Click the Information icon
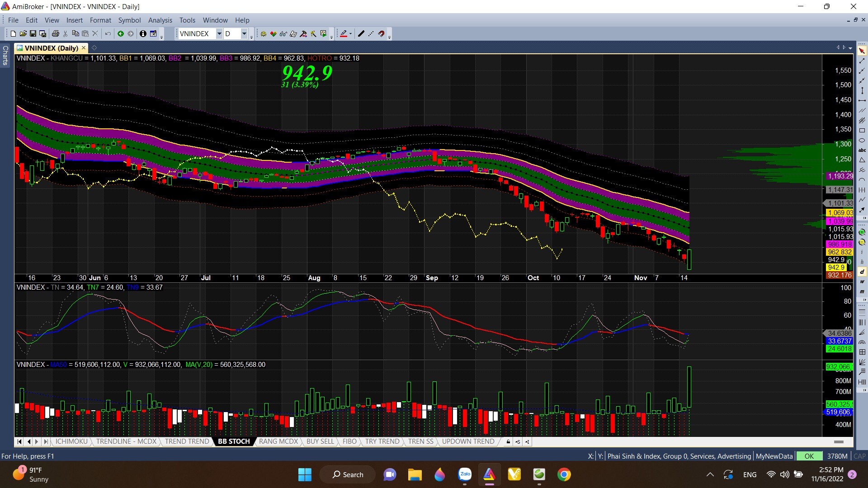 tap(143, 33)
